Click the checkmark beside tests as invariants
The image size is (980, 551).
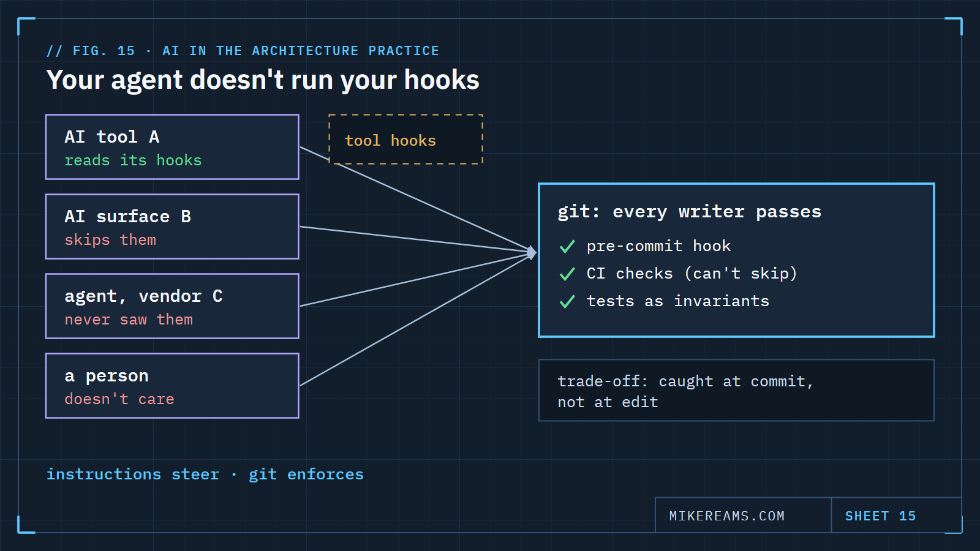(567, 301)
